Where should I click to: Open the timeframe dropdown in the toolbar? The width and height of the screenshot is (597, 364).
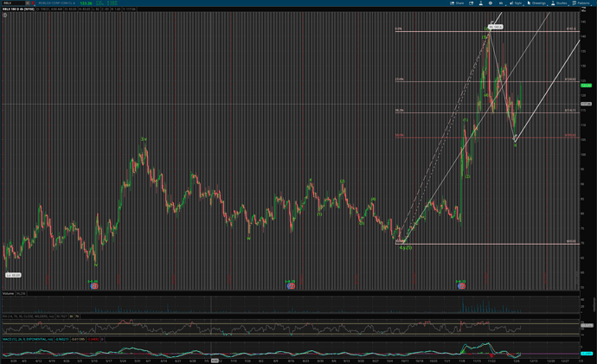click(x=501, y=3)
